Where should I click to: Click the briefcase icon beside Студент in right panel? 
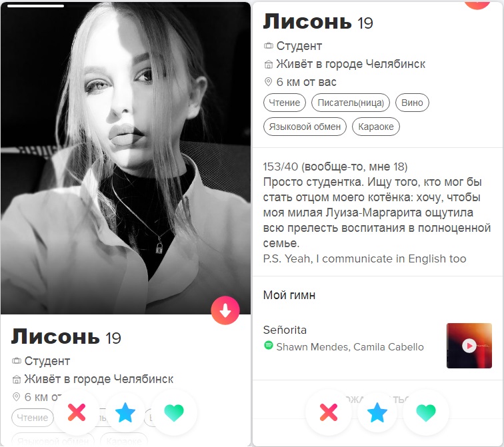coord(269,46)
